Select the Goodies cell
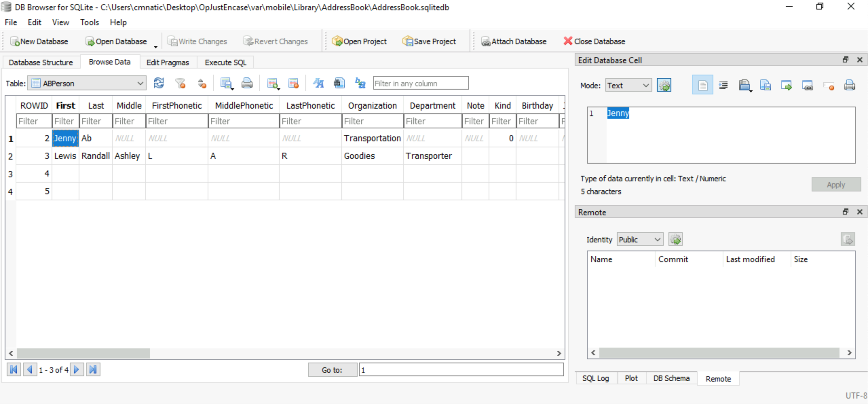The image size is (868, 404). pyautogui.click(x=373, y=156)
